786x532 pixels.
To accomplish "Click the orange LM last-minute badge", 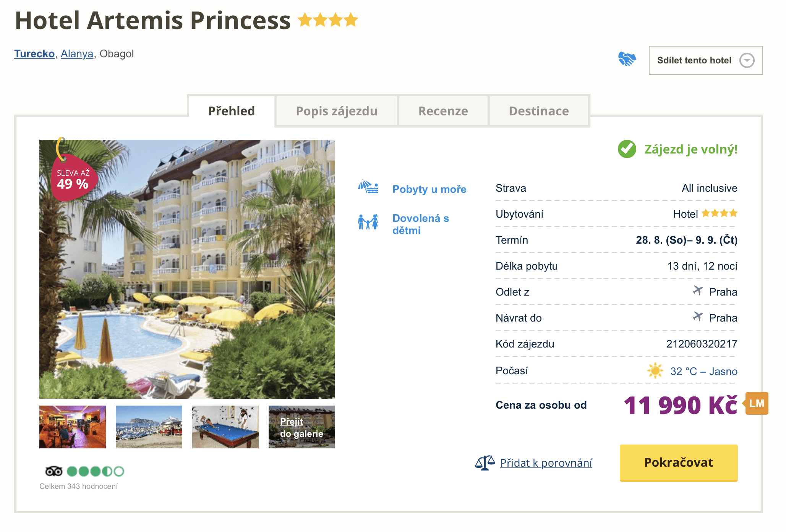I will coord(756,403).
